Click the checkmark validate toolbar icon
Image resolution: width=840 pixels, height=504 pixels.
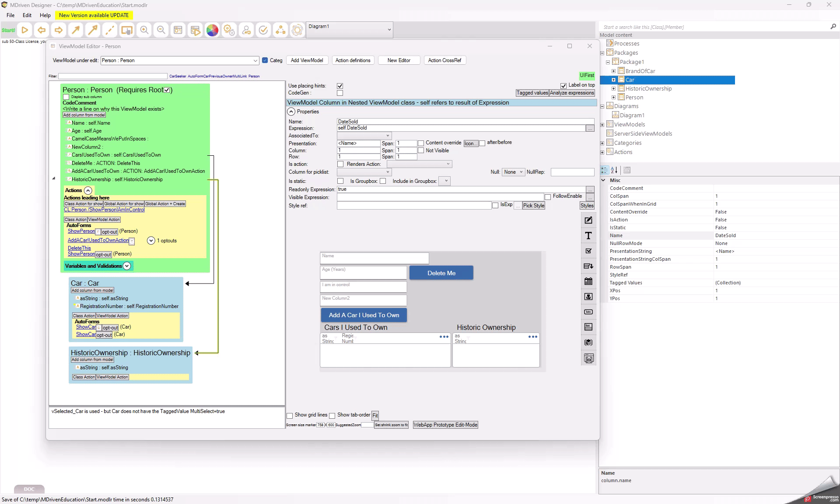pyautogui.click(x=263, y=30)
